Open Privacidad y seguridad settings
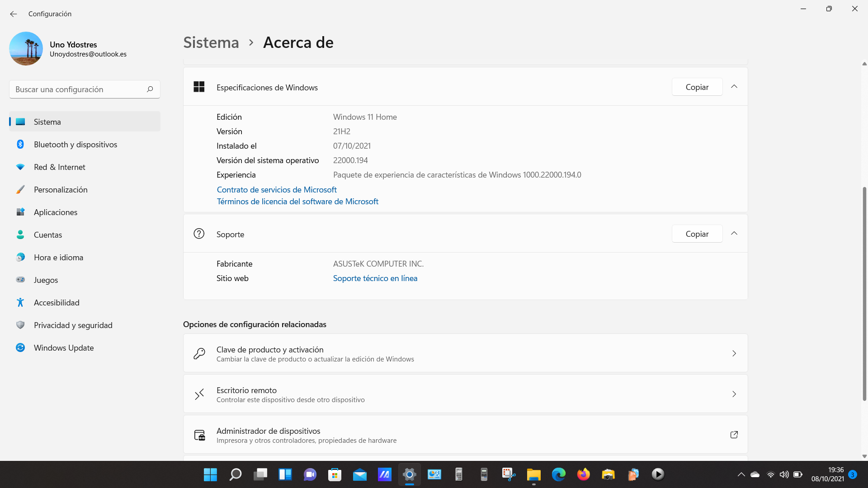 pyautogui.click(x=73, y=325)
